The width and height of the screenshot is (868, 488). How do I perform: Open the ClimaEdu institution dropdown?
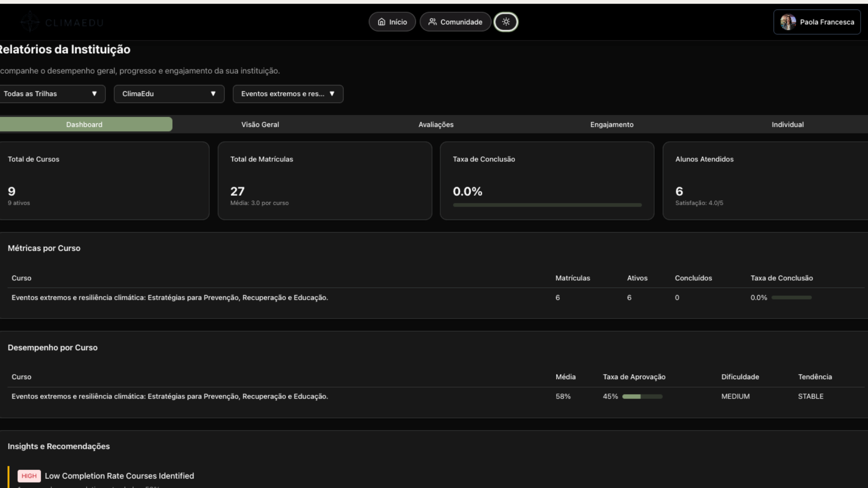click(169, 94)
